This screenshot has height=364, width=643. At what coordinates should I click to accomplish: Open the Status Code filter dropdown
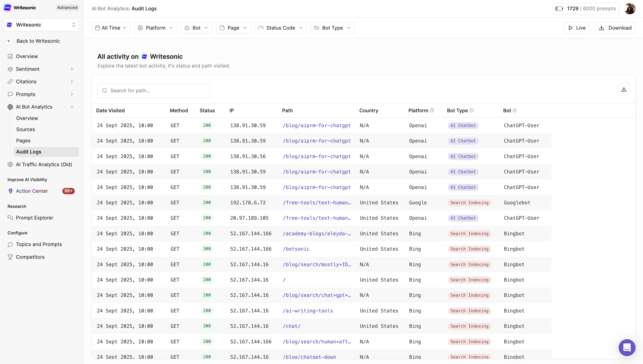[x=280, y=28]
